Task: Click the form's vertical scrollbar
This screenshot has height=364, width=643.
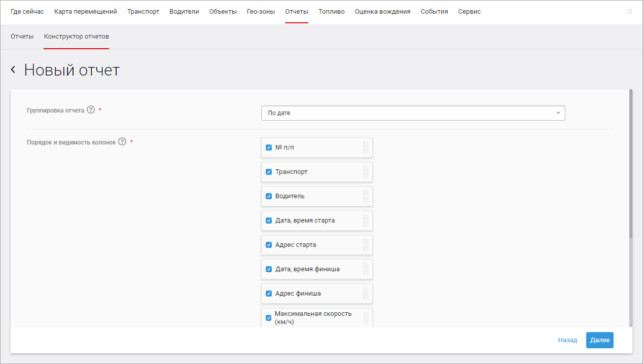Action: click(630, 163)
